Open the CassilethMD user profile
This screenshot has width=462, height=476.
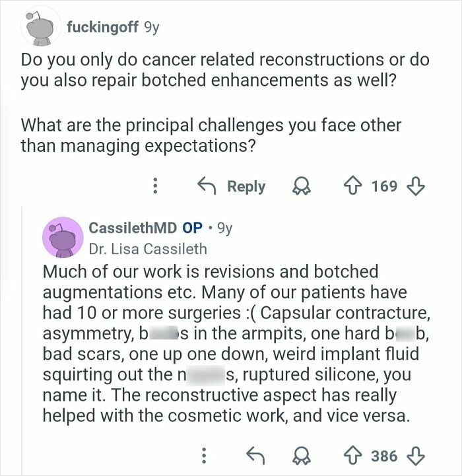pyautogui.click(x=132, y=228)
